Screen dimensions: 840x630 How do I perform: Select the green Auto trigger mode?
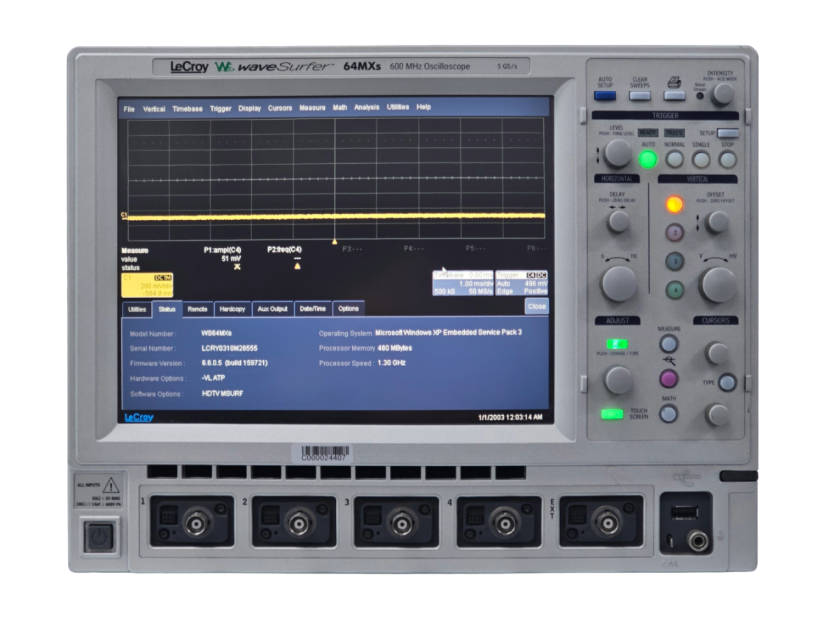pos(648,160)
